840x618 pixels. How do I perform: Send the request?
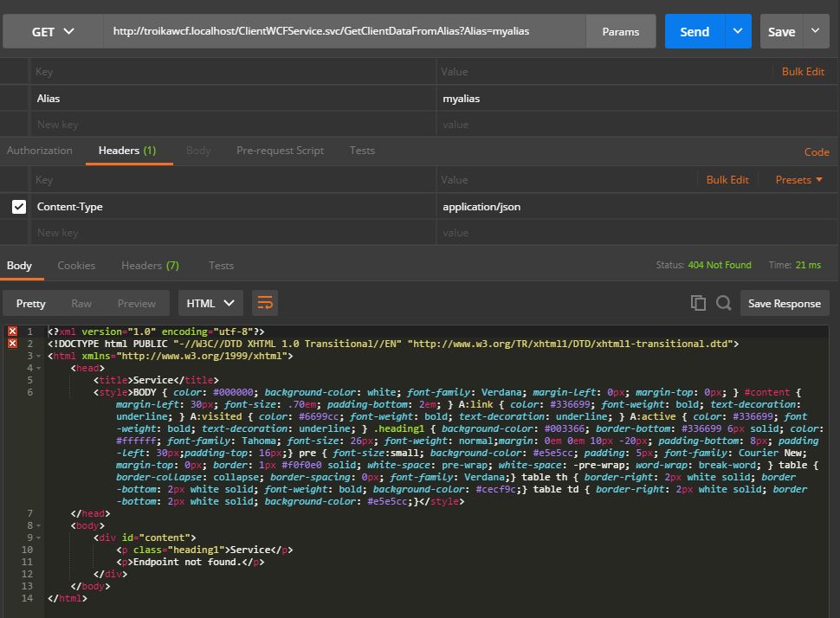click(695, 32)
